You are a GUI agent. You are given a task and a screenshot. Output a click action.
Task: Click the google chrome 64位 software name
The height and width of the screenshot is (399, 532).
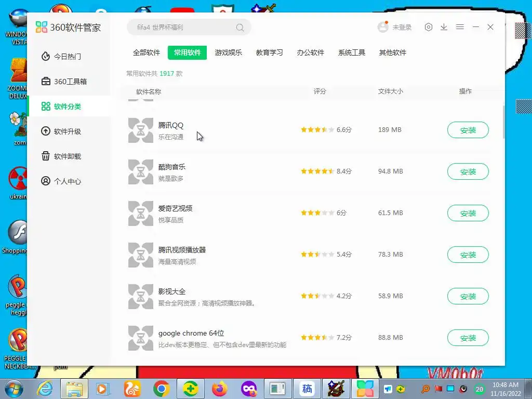191,333
